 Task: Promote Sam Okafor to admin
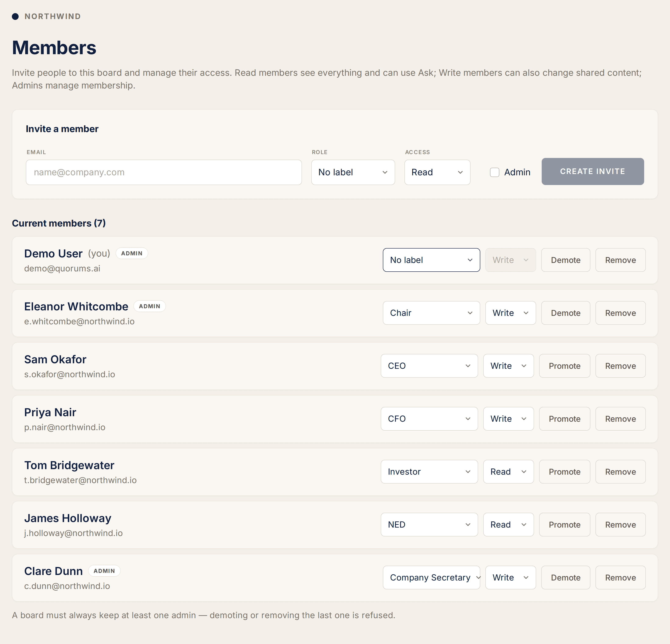[565, 366]
